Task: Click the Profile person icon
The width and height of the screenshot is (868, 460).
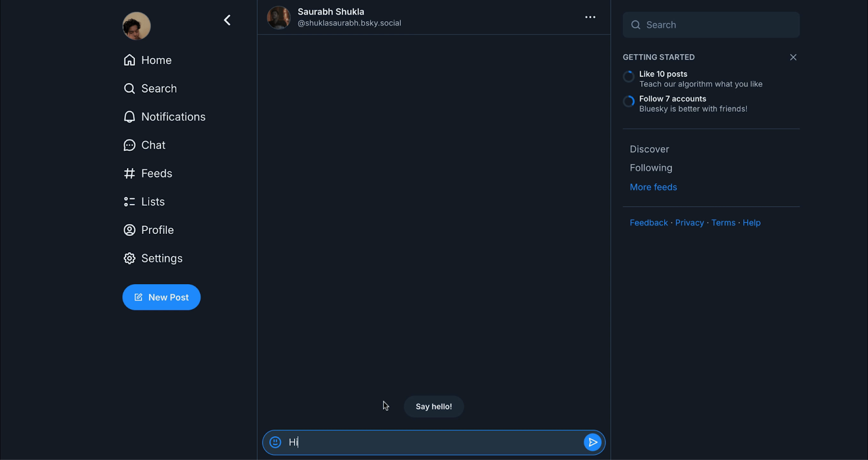Action: 129,230
